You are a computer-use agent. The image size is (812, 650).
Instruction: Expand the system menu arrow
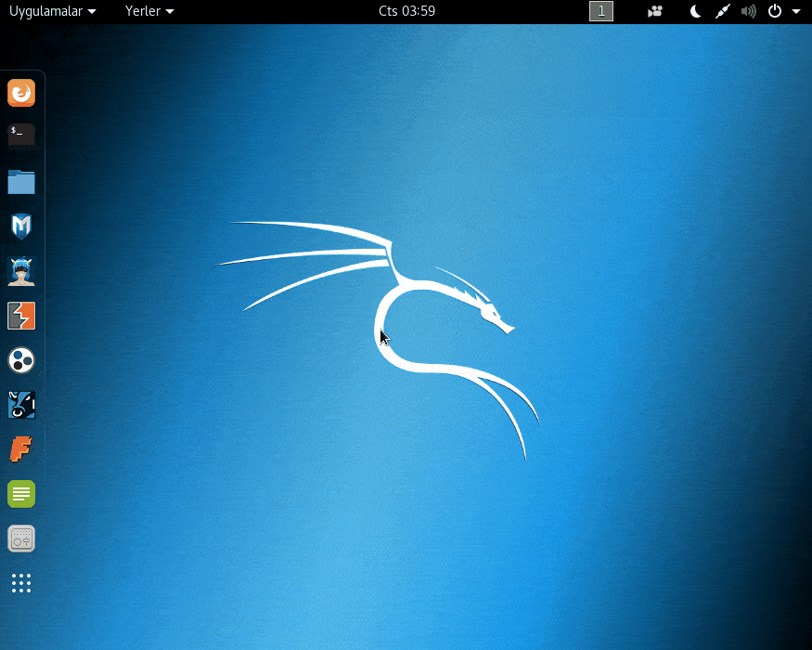click(796, 11)
